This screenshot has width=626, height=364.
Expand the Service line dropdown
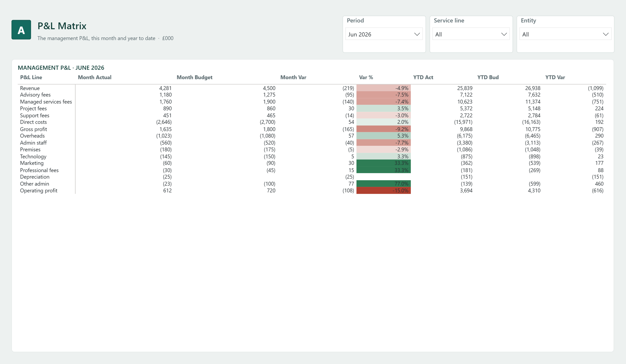click(x=471, y=34)
